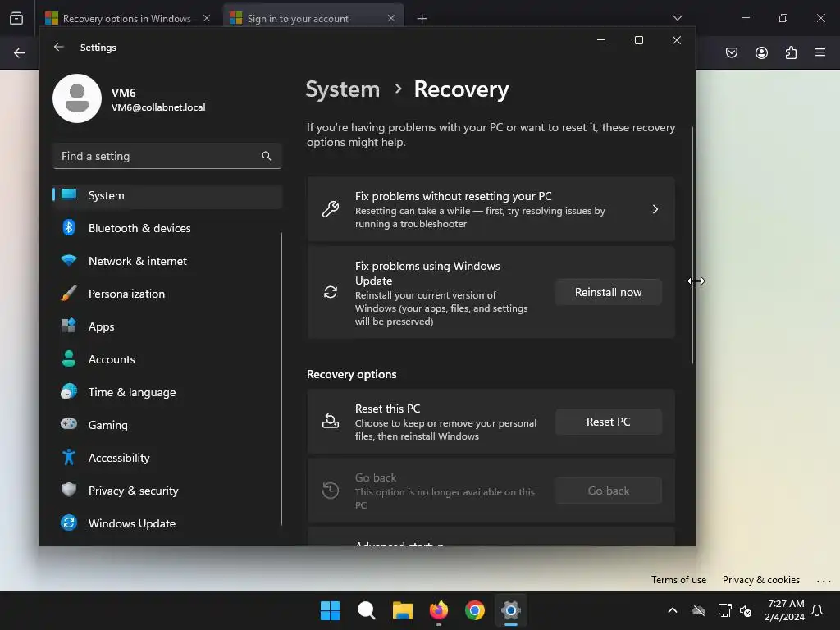Click the disabled Go back button
The width and height of the screenshot is (840, 630).
coord(608,491)
